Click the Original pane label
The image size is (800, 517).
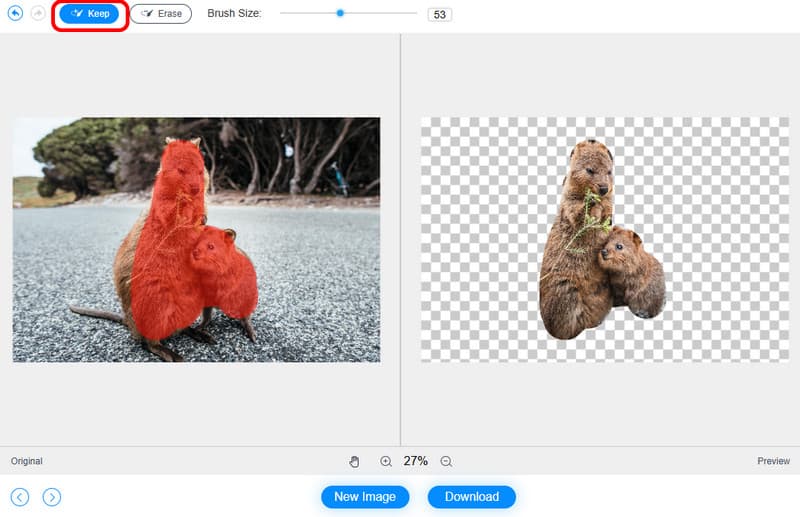[x=27, y=461]
